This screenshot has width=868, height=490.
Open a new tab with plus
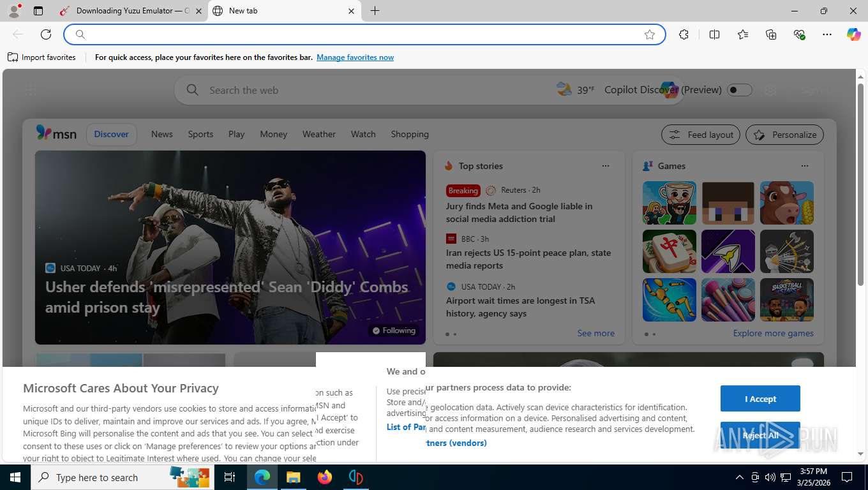point(375,11)
